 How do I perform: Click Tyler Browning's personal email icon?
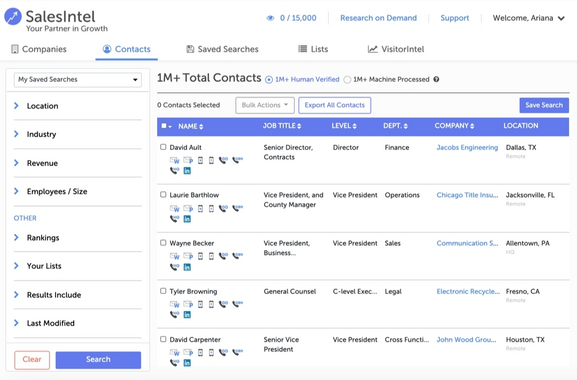tap(188, 304)
